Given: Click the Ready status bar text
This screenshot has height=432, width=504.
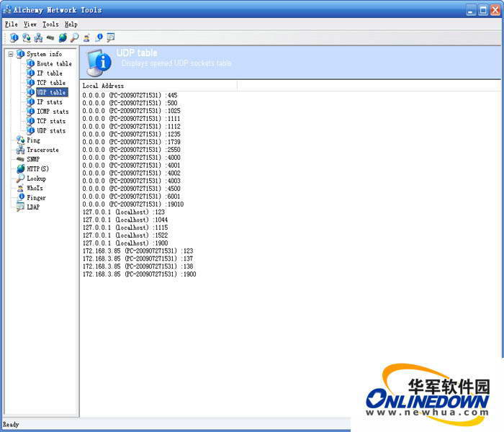Looking at the screenshot, I should [11, 425].
